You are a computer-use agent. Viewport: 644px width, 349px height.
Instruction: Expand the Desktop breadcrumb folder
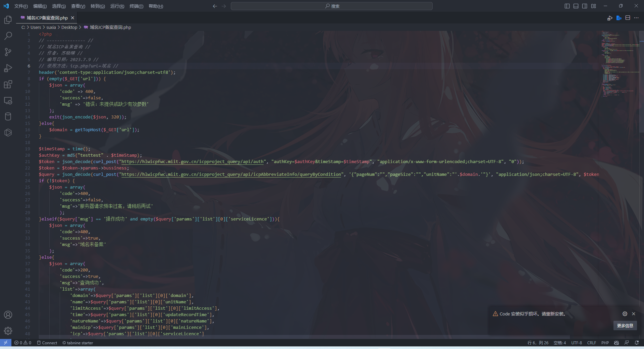click(x=69, y=27)
